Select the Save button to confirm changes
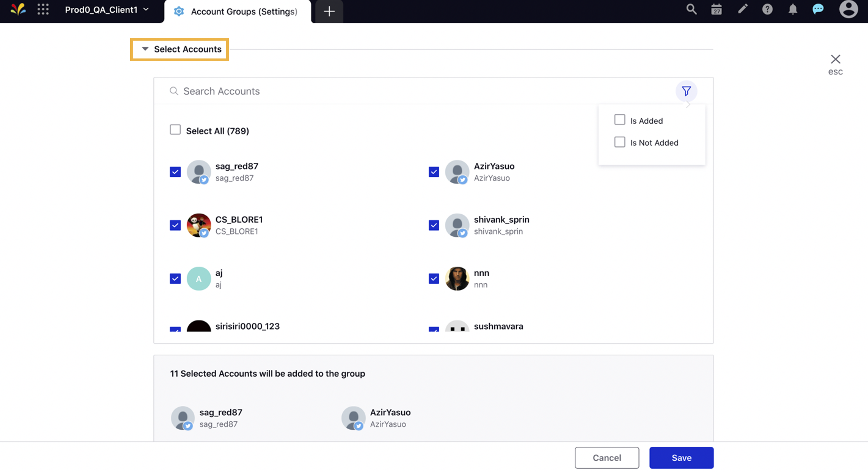Image resolution: width=868 pixels, height=472 pixels. click(681, 457)
